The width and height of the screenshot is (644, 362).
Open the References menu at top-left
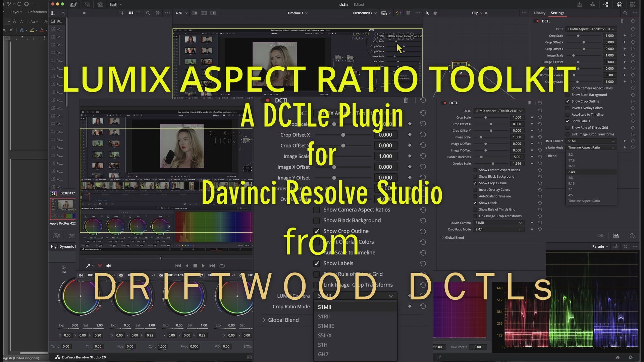(x=37, y=12)
